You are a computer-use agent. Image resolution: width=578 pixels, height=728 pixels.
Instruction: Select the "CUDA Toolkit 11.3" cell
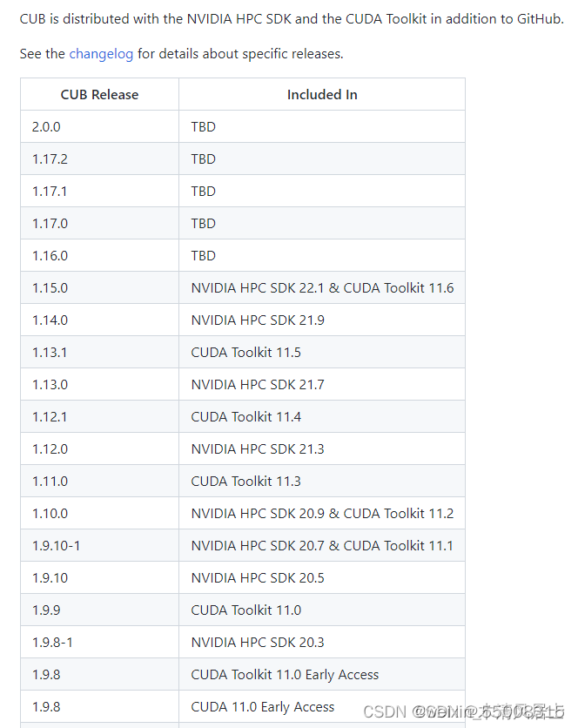point(322,481)
